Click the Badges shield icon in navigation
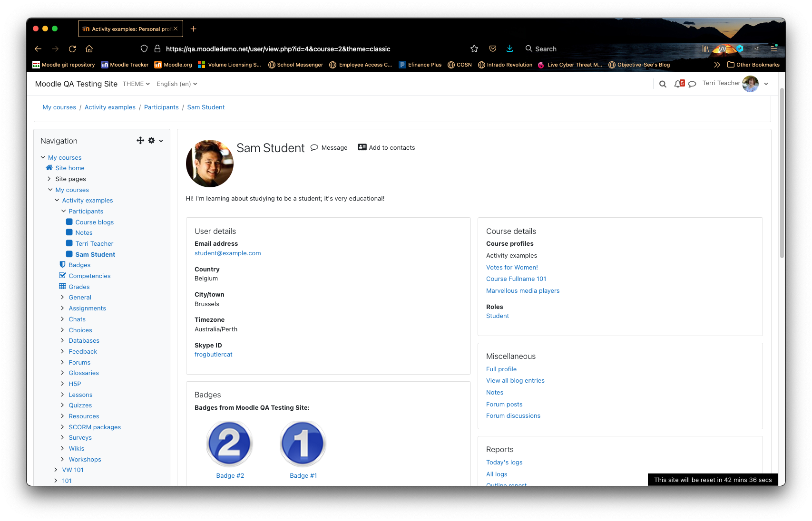 pyautogui.click(x=62, y=264)
